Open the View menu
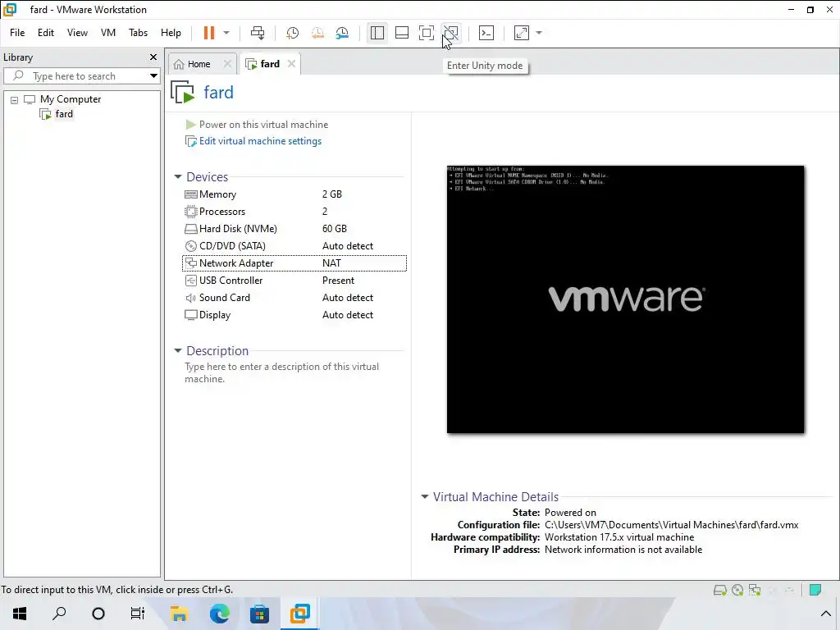This screenshot has height=630, width=840. [77, 33]
